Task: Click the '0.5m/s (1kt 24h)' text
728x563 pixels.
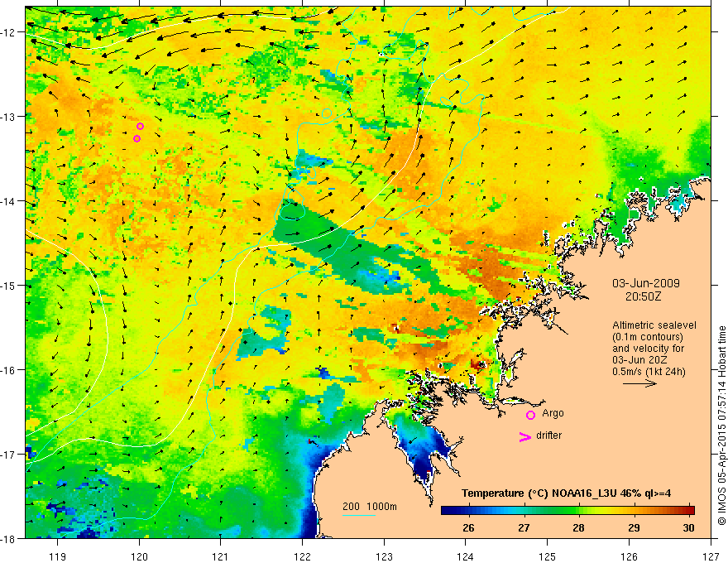Action: [x=649, y=371]
